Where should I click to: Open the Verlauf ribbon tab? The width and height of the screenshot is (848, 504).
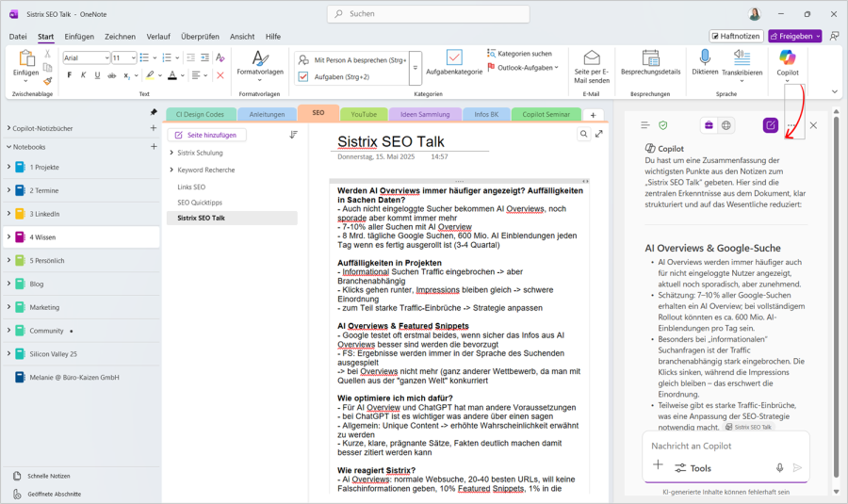point(158,36)
